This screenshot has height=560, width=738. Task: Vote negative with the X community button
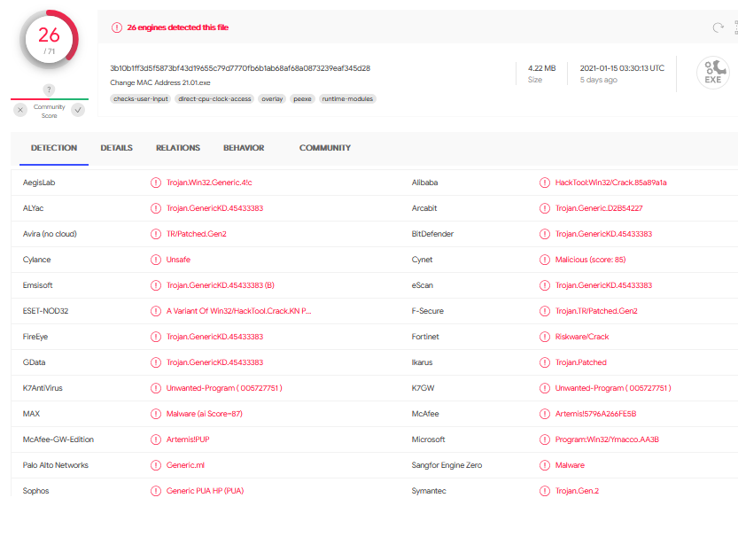20,110
